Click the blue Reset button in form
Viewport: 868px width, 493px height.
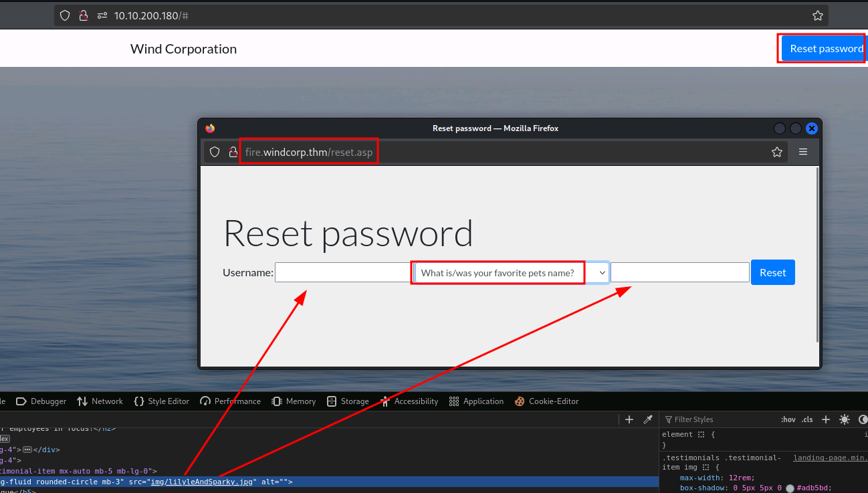(x=772, y=272)
